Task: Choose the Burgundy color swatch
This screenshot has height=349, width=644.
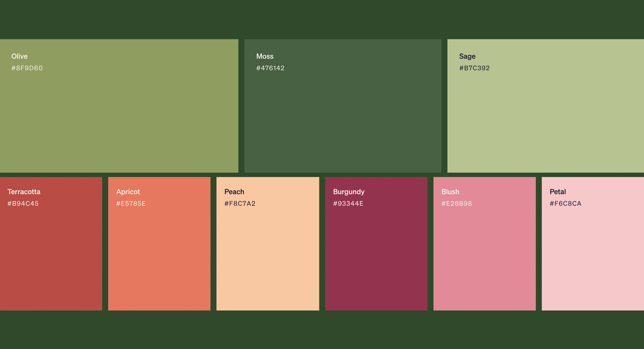Action: [376, 244]
